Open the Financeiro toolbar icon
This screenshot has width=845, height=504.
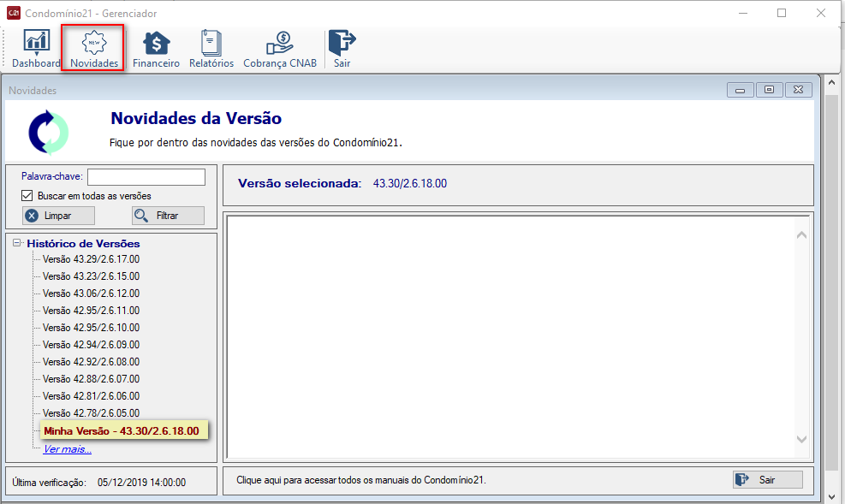(x=156, y=49)
